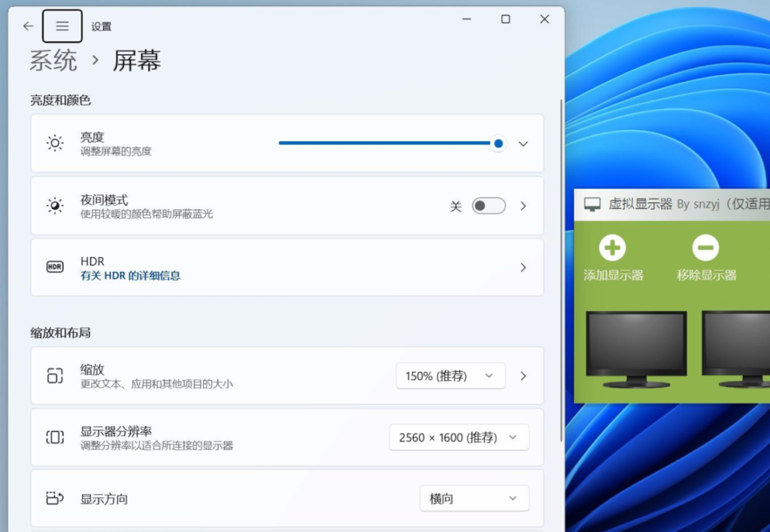The height and width of the screenshot is (532, 770).
Task: Click the night light mode icon
Action: coord(55,206)
